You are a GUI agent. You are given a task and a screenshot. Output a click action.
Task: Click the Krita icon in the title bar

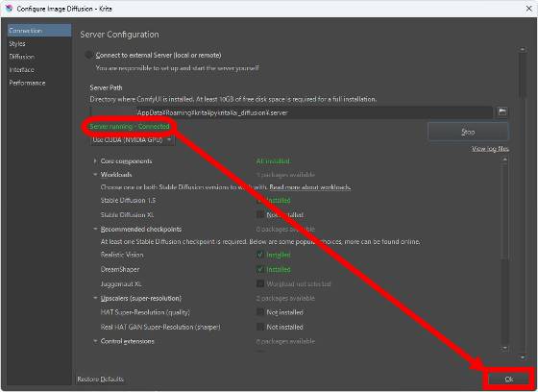point(10,9)
